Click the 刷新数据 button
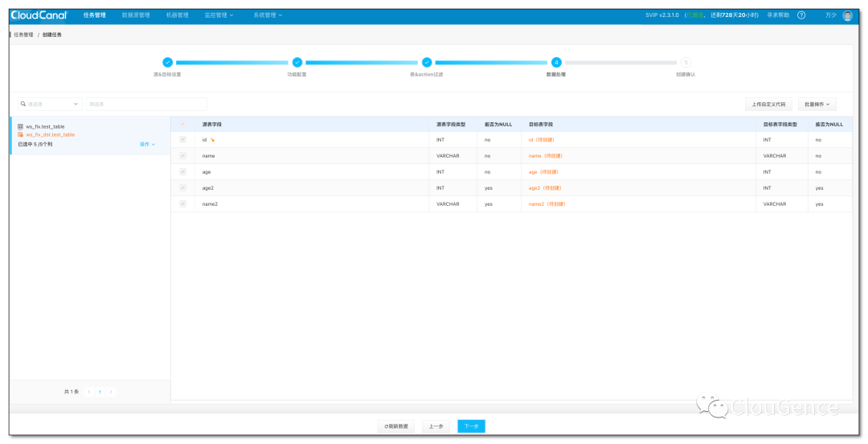This screenshot has height=444, width=868. (395, 426)
